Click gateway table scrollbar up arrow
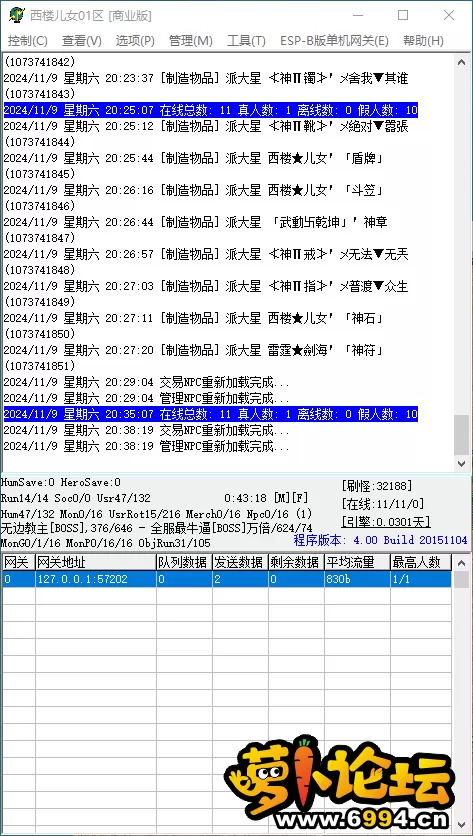Image resolution: width=473 pixels, height=836 pixels. 462,562
